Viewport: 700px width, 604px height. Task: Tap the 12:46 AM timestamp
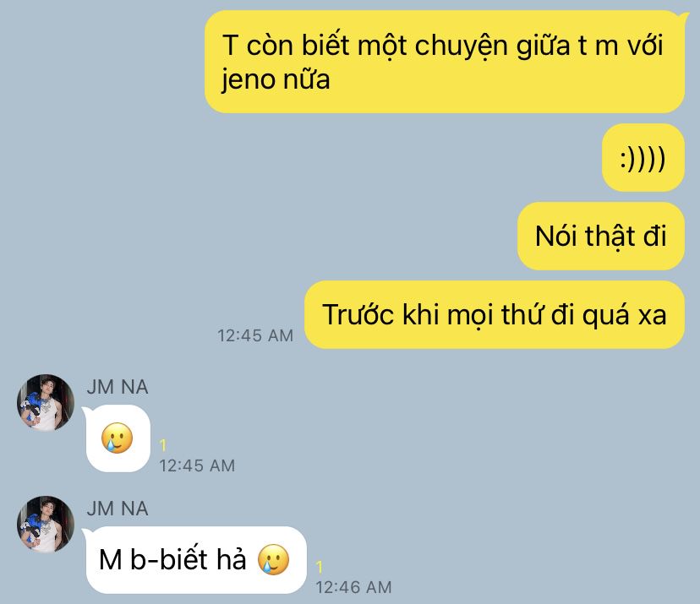(353, 587)
